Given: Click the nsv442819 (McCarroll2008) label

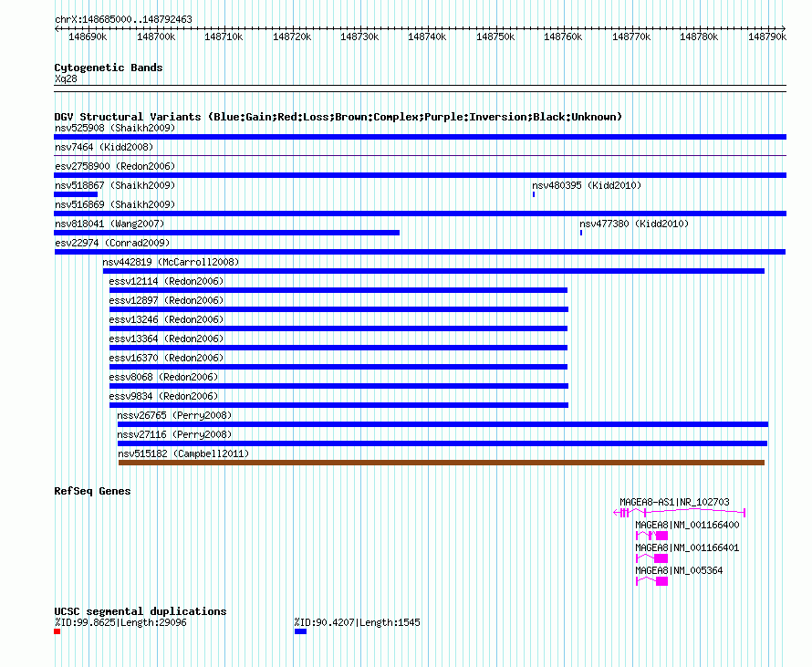Looking at the screenshot, I should pos(171,262).
